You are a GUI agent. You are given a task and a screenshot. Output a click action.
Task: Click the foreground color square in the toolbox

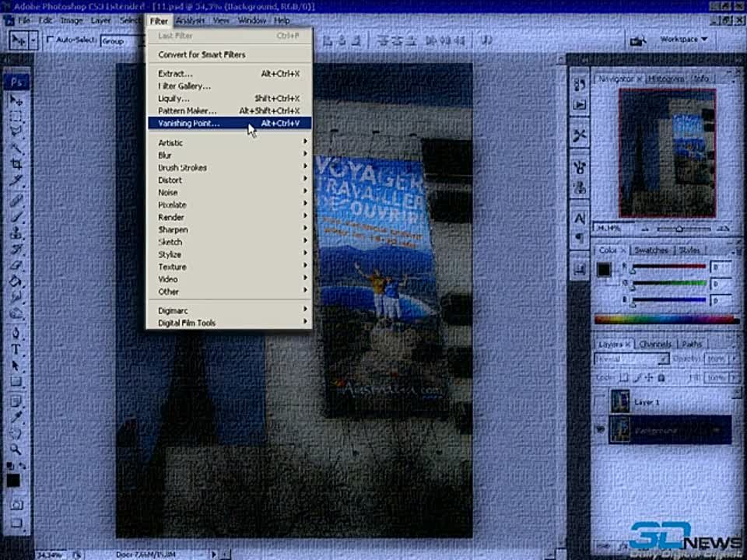[13, 481]
